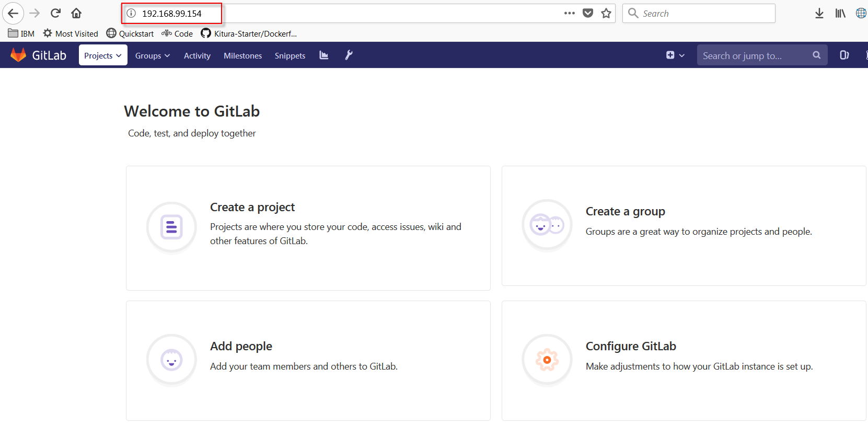The height and width of the screenshot is (425, 868).
Task: Click the GitLab title text in navbar
Action: [49, 55]
